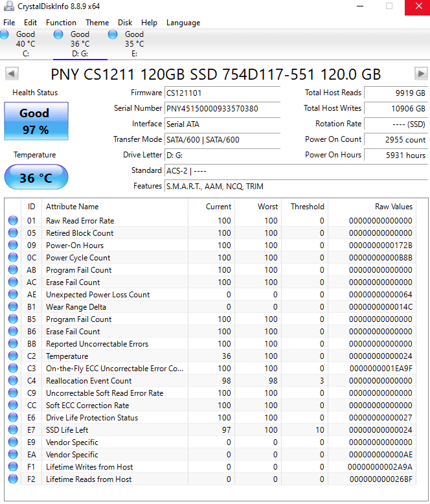Select the C: drive status orb
This screenshot has height=504, width=430.
pos(4,34)
